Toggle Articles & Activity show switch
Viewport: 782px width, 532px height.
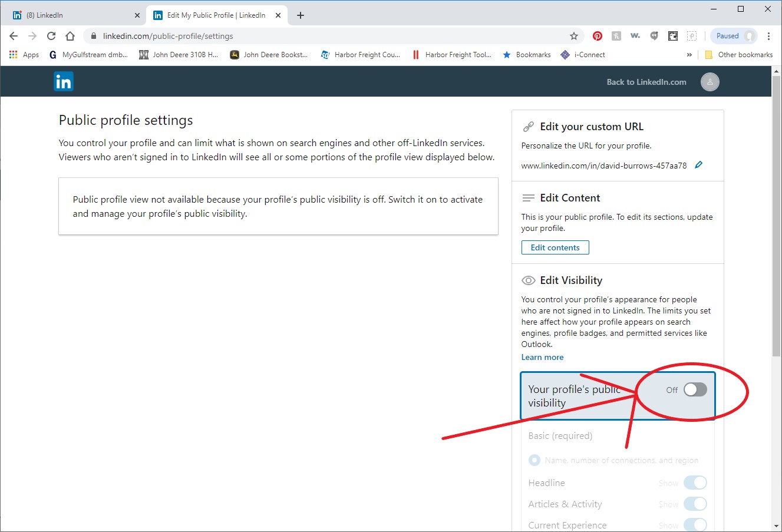[695, 504]
